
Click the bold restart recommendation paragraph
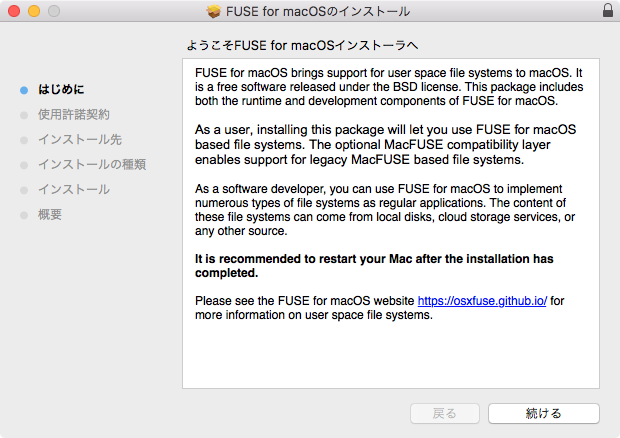click(x=374, y=266)
